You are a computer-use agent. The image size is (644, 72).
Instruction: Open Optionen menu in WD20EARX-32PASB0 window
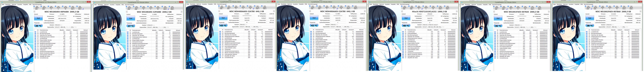point(106,5)
